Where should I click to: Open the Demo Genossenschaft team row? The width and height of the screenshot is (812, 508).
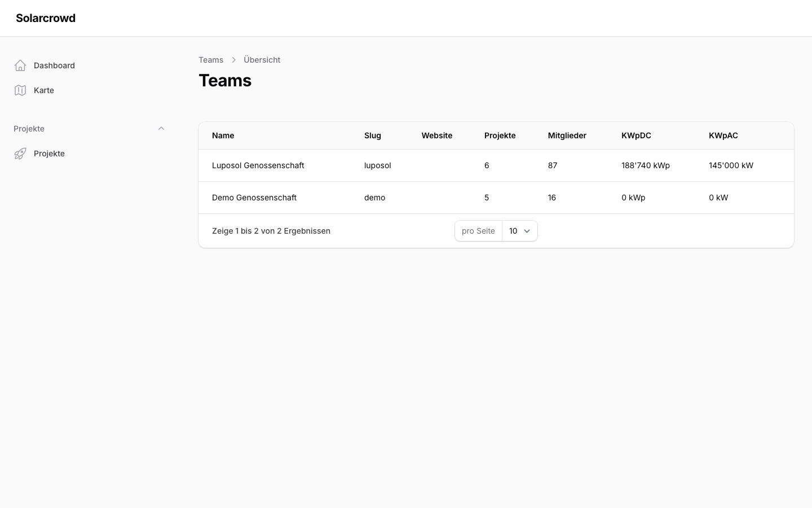pyautogui.click(x=254, y=198)
